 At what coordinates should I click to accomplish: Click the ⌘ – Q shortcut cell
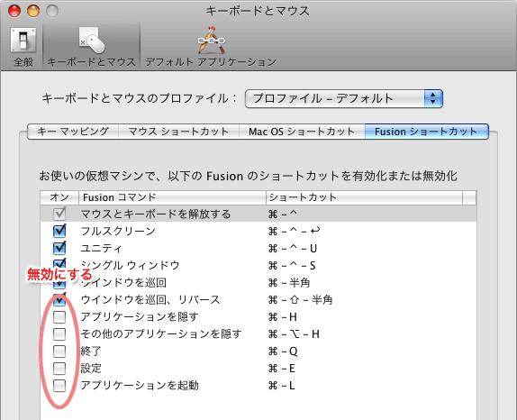pyautogui.click(x=283, y=352)
